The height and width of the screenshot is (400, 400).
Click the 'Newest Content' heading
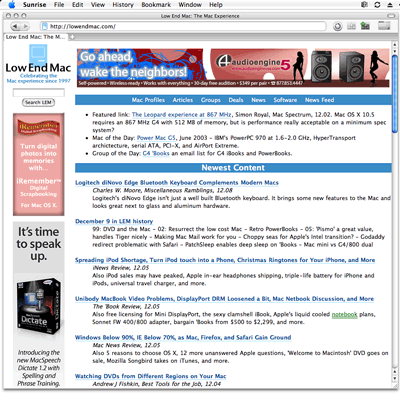tap(233, 168)
